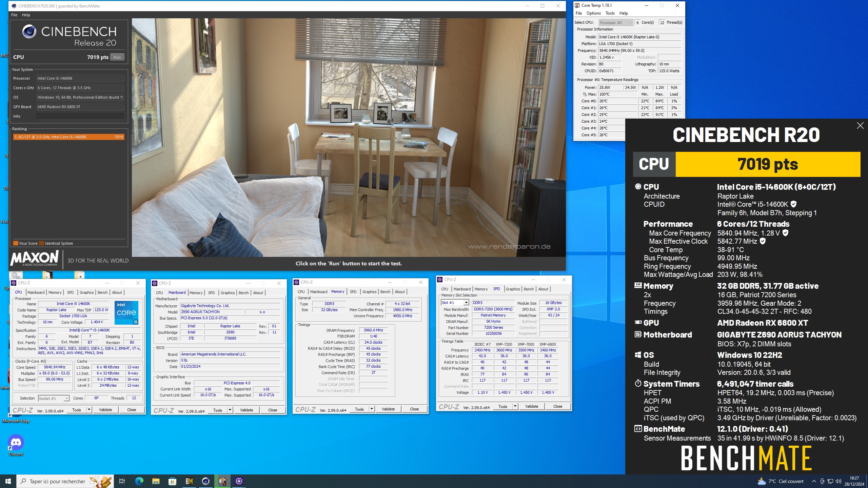Switch to Cinebench taskbar icon
Image resolution: width=868 pixels, height=488 pixels.
click(x=205, y=481)
